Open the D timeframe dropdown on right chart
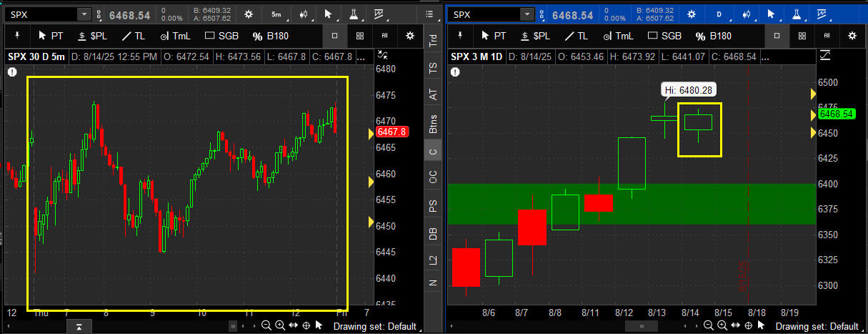Image resolution: width=868 pixels, height=334 pixels. tap(719, 14)
